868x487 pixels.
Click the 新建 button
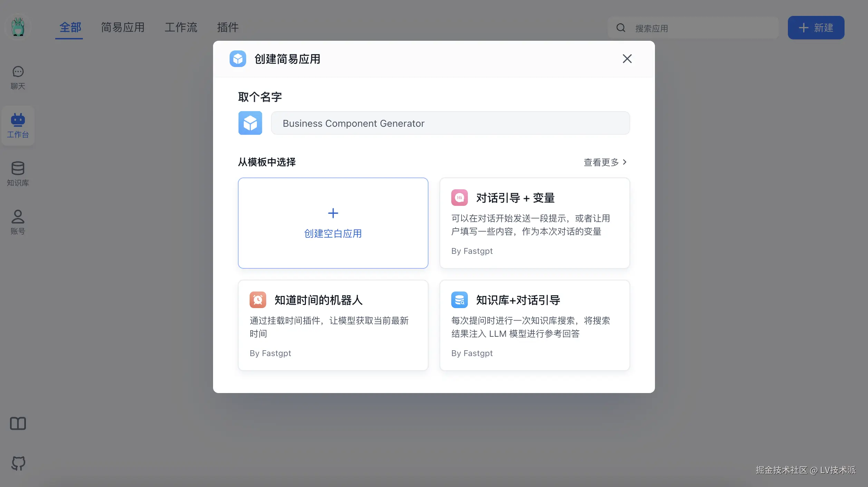pos(816,28)
